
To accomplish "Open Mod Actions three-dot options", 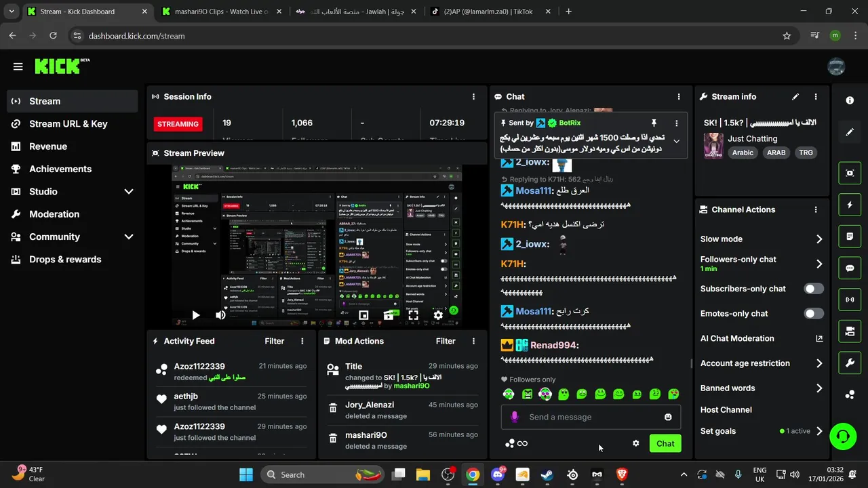I will (473, 342).
